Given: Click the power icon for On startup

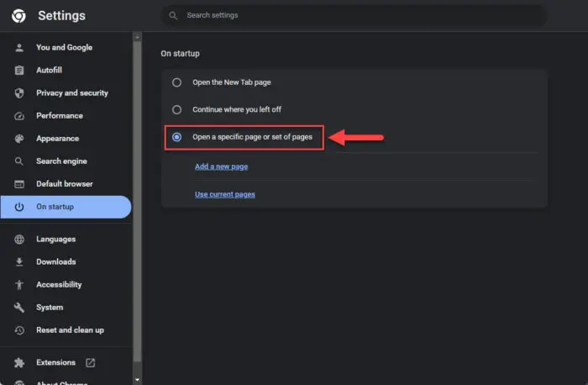Looking at the screenshot, I should [19, 207].
